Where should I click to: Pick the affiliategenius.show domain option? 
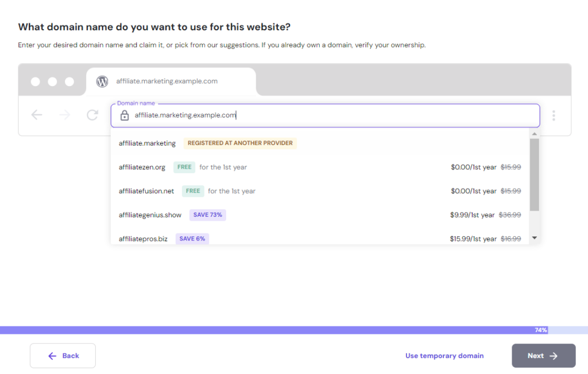tap(150, 215)
